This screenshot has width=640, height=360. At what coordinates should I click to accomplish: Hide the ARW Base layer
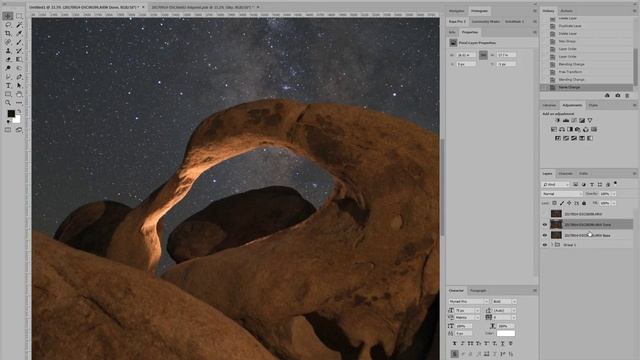(544, 235)
